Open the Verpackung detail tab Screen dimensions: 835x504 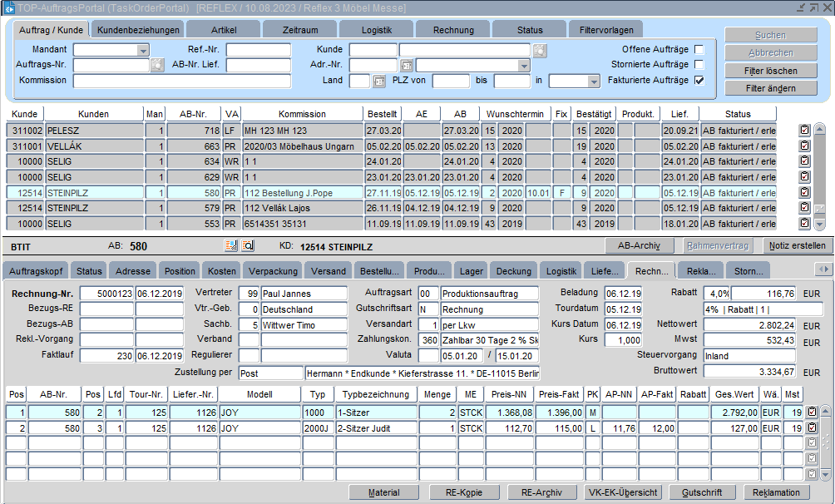(274, 271)
